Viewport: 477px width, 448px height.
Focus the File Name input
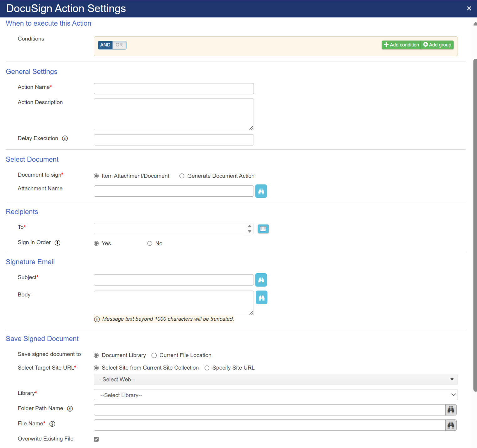click(x=269, y=425)
